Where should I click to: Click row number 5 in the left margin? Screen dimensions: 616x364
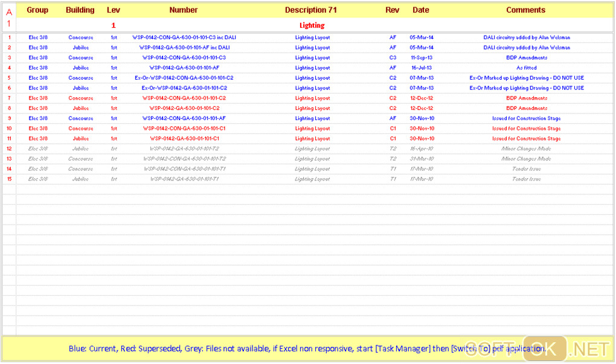pos(9,78)
